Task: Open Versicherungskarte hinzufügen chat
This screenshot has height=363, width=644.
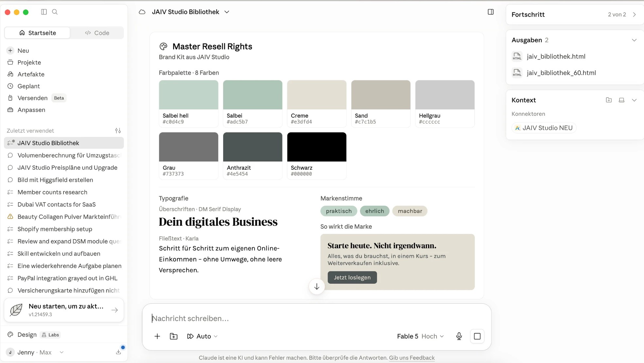Action: (64, 290)
